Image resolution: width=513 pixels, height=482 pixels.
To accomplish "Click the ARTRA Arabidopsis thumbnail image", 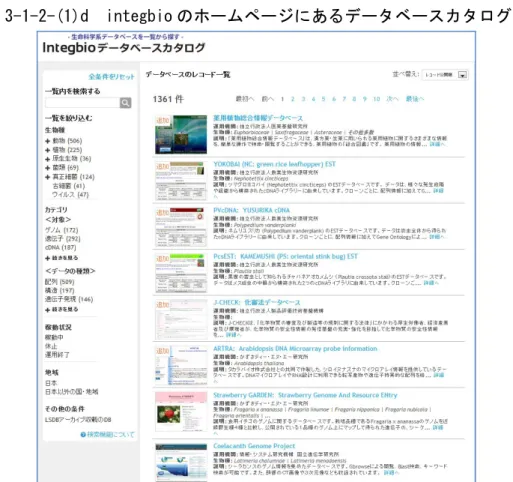I will point(181,365).
